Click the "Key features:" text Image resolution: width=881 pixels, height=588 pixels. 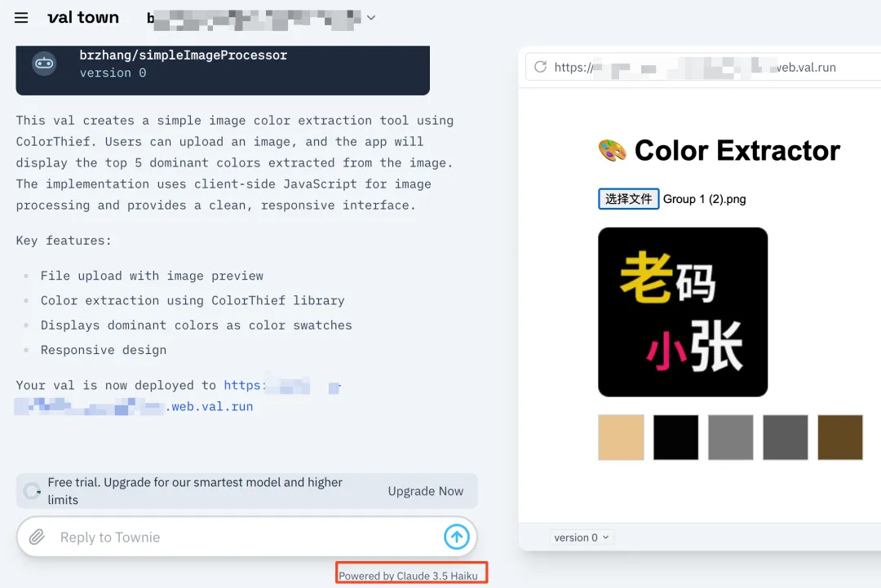tap(64, 241)
